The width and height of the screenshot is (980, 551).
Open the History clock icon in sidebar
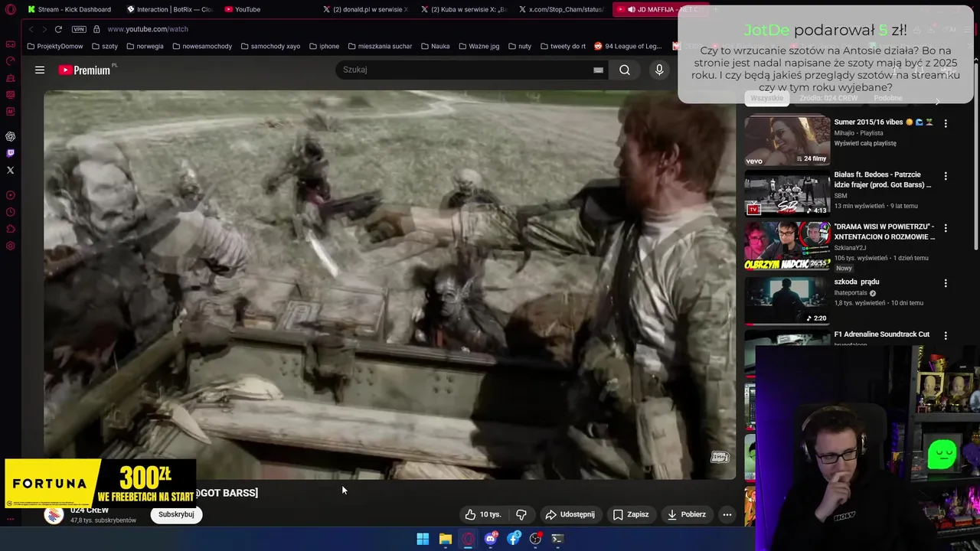pos(10,212)
